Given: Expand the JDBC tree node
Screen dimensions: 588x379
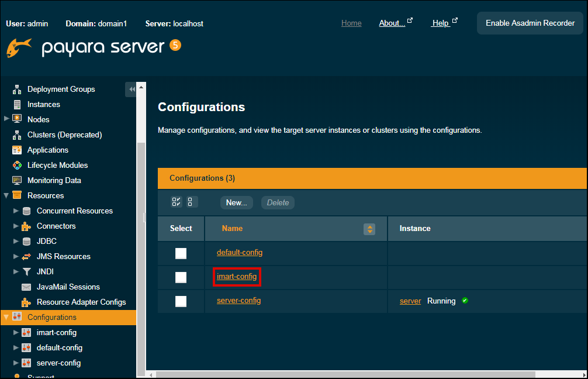Looking at the screenshot, I should click(x=16, y=242).
